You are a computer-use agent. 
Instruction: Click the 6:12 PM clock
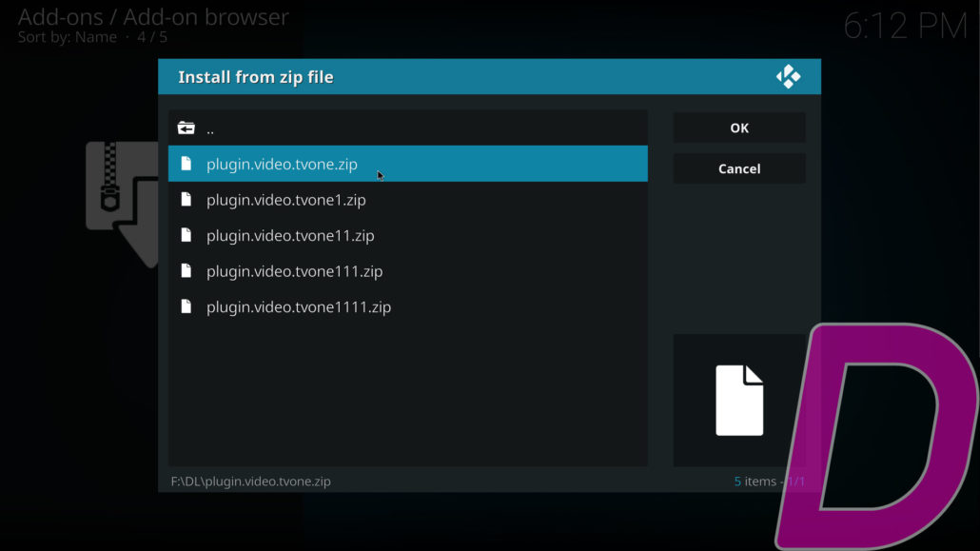[x=905, y=27]
